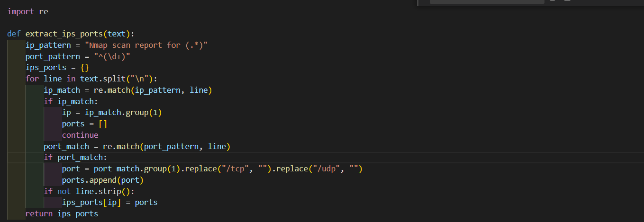This screenshot has height=222, width=644.
Task: Click the "def" keyword
Action: pos(14,34)
